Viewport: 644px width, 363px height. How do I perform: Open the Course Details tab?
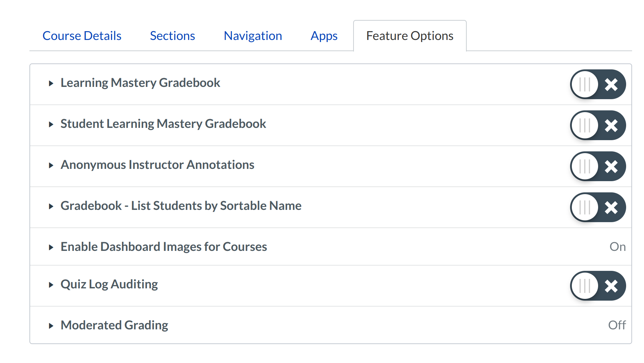82,36
